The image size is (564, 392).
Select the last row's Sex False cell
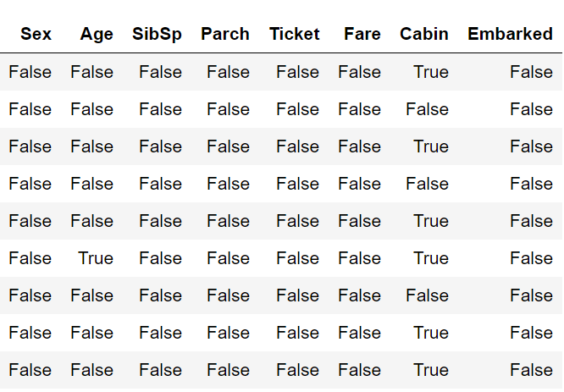[30, 370]
